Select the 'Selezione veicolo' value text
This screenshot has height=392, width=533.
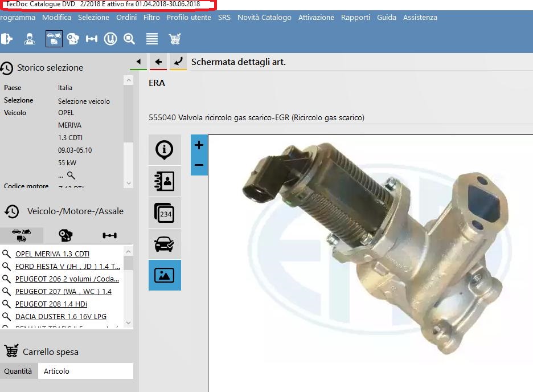84,101
